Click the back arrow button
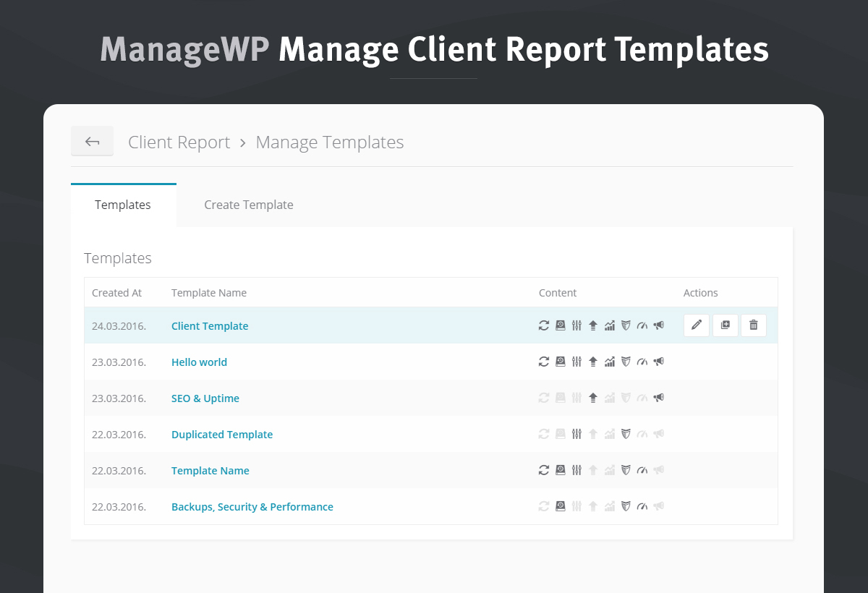This screenshot has width=868, height=593. point(92,142)
